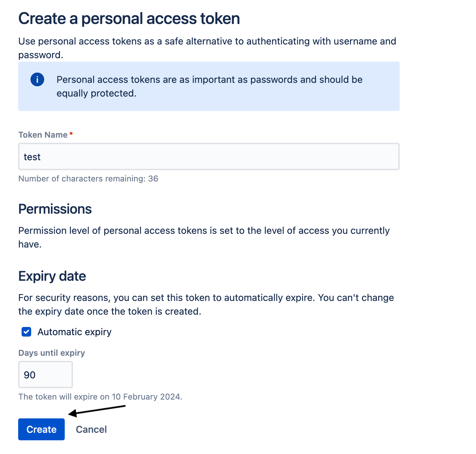This screenshot has height=454, width=476.
Task: Click the red required asterisk beside Token Name
Action: pyautogui.click(x=71, y=134)
